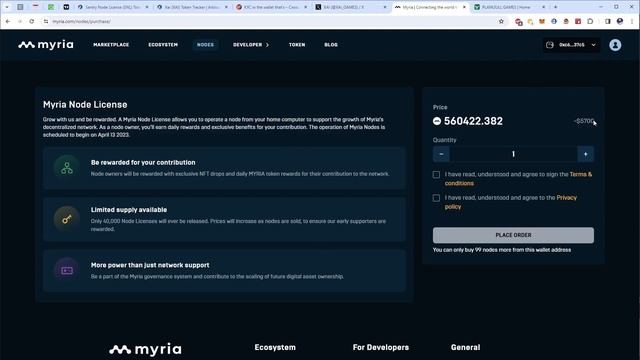
Task: Check the Privacy policy agreement box
Action: pos(436,198)
